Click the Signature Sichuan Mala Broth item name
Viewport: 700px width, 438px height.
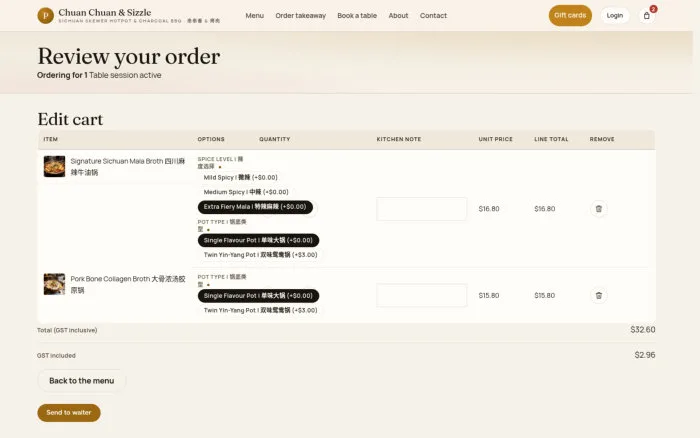point(128,167)
